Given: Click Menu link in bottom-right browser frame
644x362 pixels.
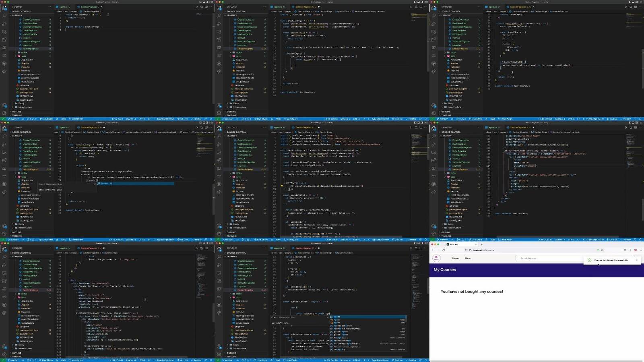Looking at the screenshot, I should coord(468,258).
